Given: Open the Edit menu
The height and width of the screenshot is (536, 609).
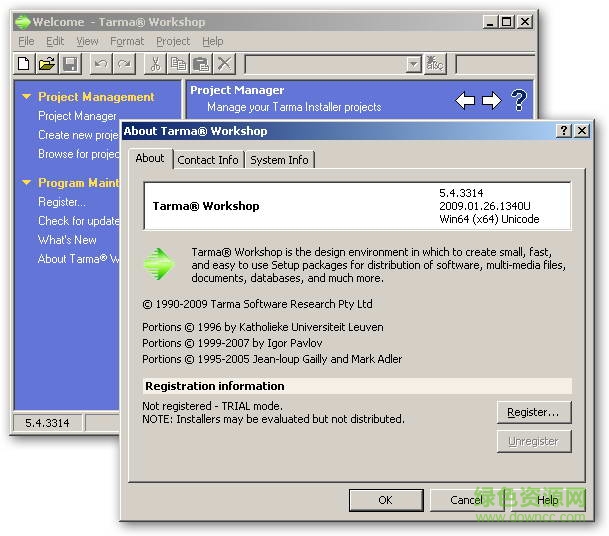Looking at the screenshot, I should [x=55, y=41].
